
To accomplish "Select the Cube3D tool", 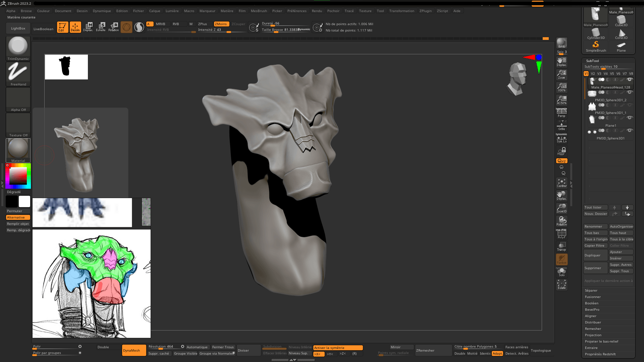I will (x=621, y=21).
